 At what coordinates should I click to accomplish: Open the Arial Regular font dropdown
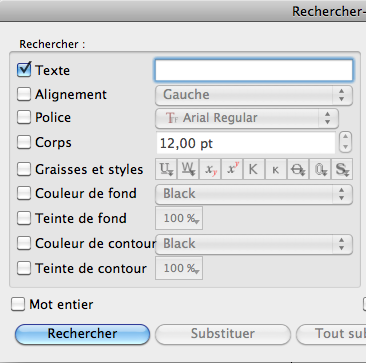(x=247, y=118)
